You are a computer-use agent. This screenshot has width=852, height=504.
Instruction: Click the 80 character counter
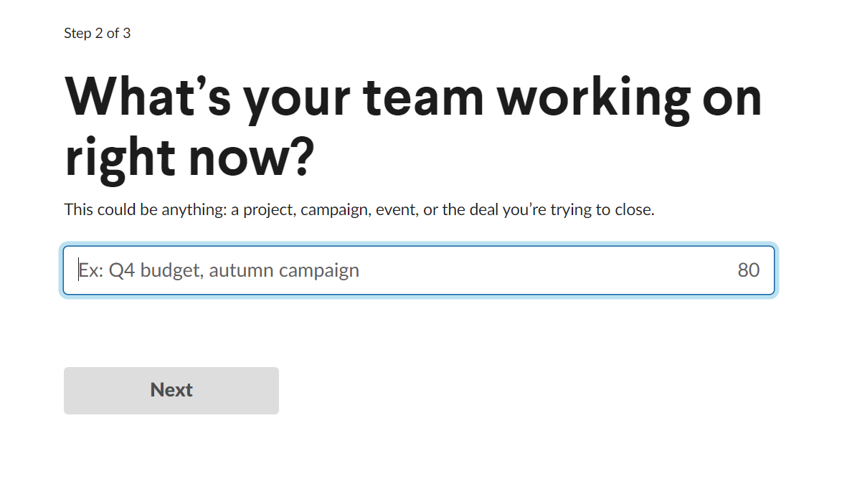tap(748, 270)
